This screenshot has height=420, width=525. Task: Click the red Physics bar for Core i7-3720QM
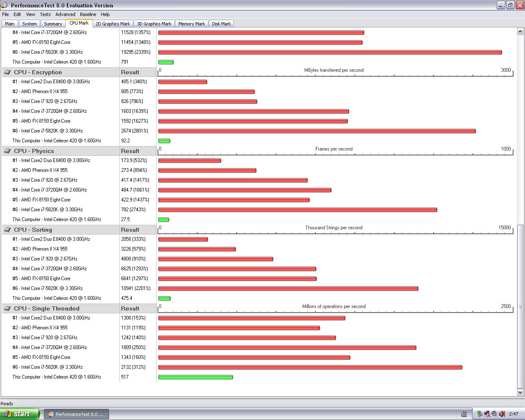(x=245, y=190)
